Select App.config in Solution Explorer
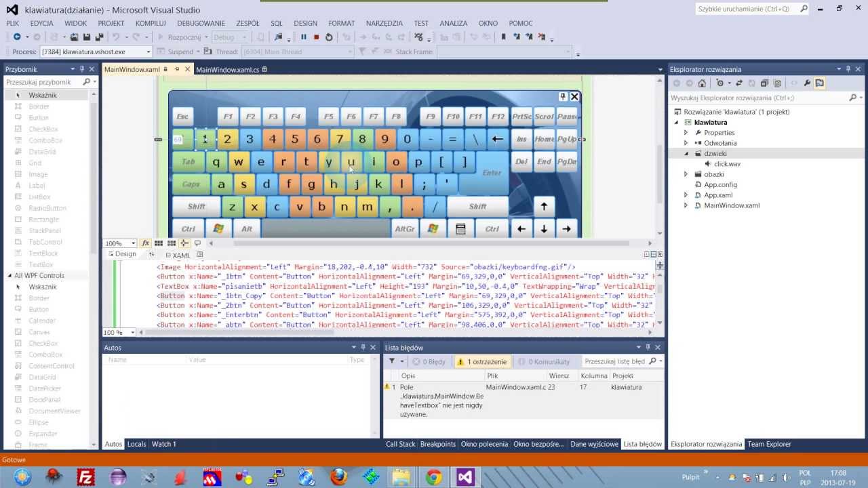The height and width of the screenshot is (488, 868). tap(720, 184)
